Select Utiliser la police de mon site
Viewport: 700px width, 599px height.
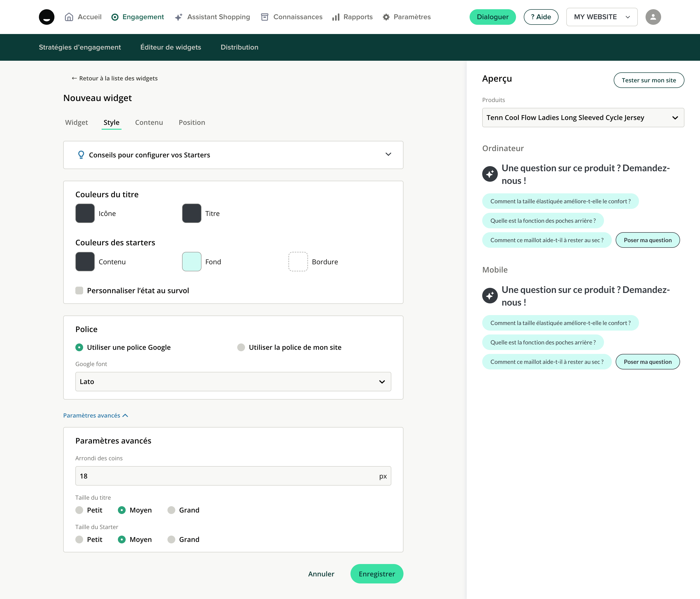(x=241, y=347)
